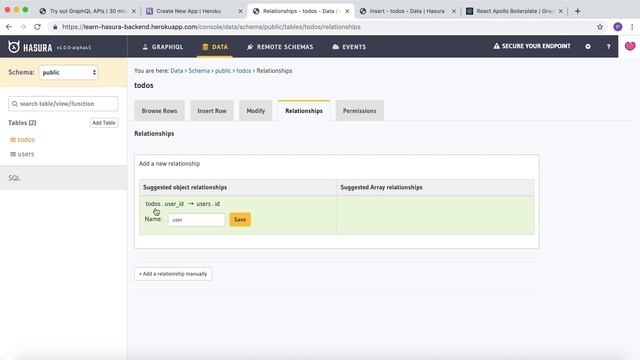Viewport: 640px width, 360px height.
Task: Switch to the Insert Row tab
Action: [212, 111]
